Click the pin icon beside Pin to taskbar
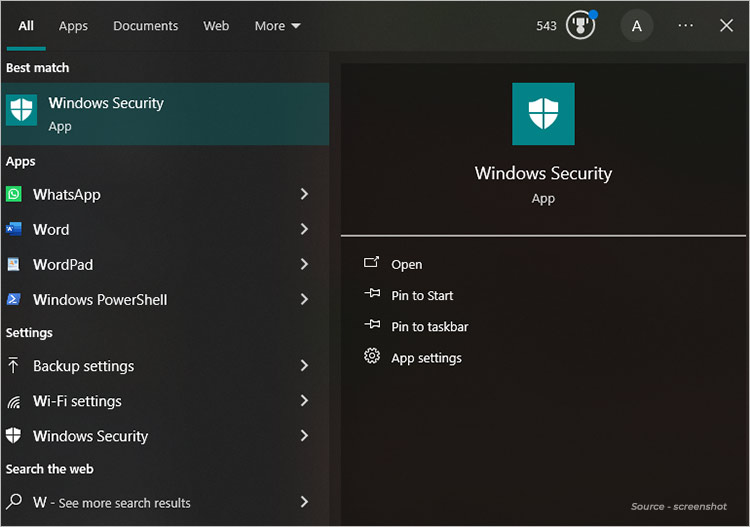This screenshot has width=750, height=527. point(372,325)
